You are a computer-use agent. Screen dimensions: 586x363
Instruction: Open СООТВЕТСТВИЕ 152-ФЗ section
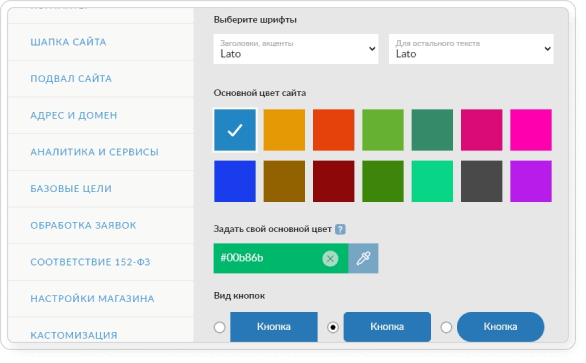click(101, 262)
